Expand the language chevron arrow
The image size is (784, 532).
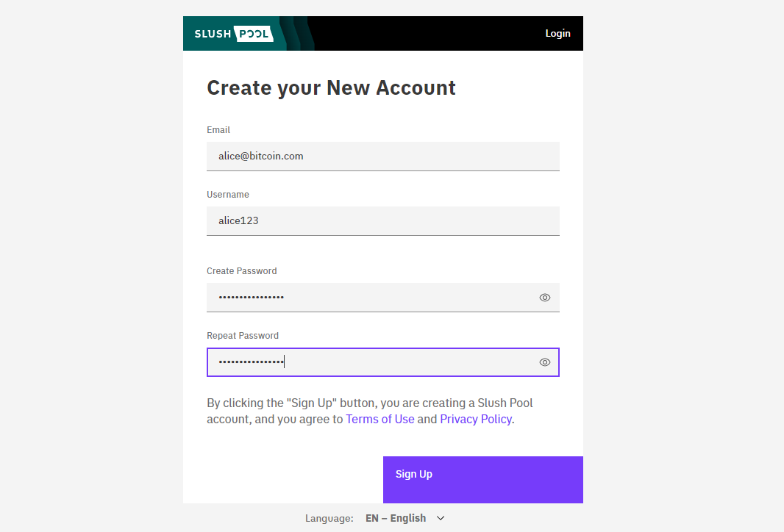click(441, 518)
